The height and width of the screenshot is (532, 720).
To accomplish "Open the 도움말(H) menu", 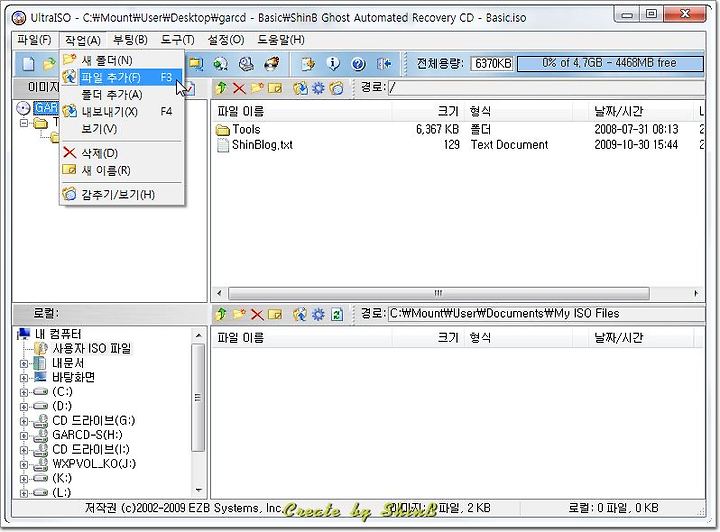I will (x=281, y=40).
